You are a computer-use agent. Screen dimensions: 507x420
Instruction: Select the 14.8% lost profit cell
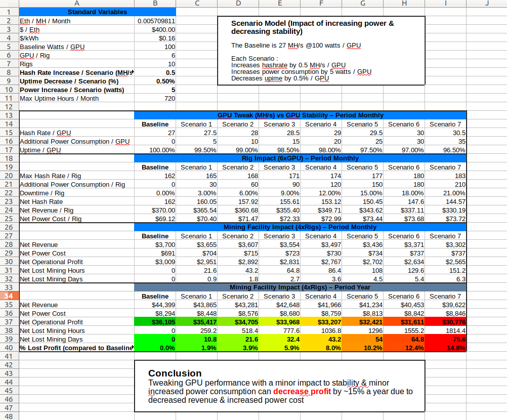click(x=446, y=348)
